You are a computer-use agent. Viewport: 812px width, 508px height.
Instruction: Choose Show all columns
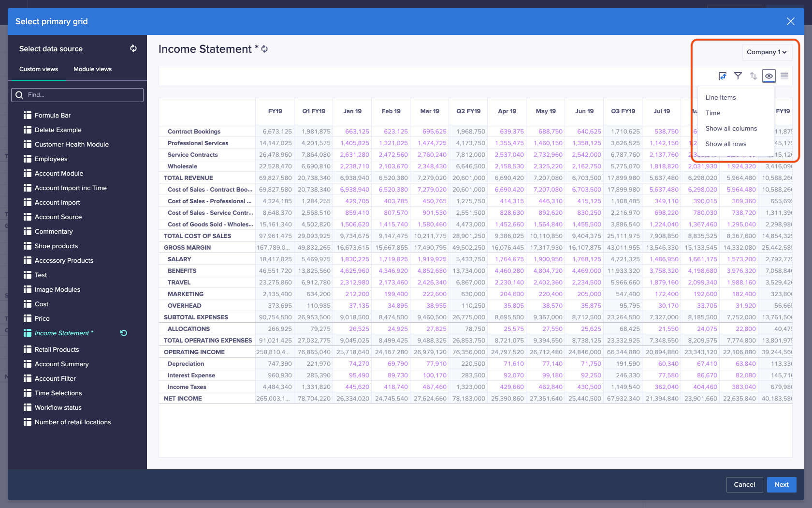click(x=731, y=128)
